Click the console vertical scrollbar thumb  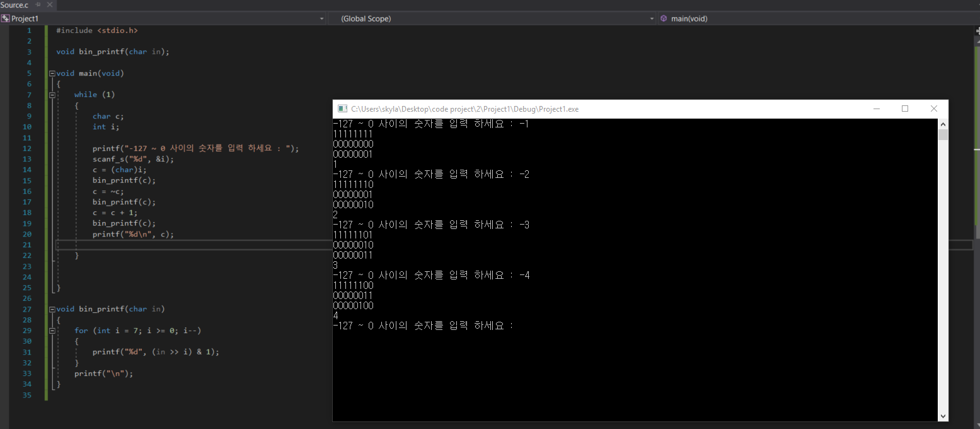click(943, 135)
